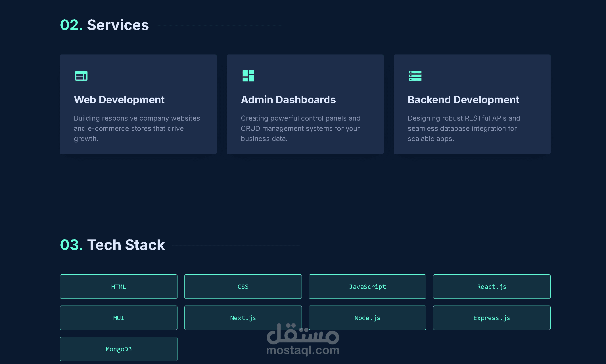Select the Express.js skill box
Image resolution: width=606 pixels, height=364 pixels.
tap(492, 318)
